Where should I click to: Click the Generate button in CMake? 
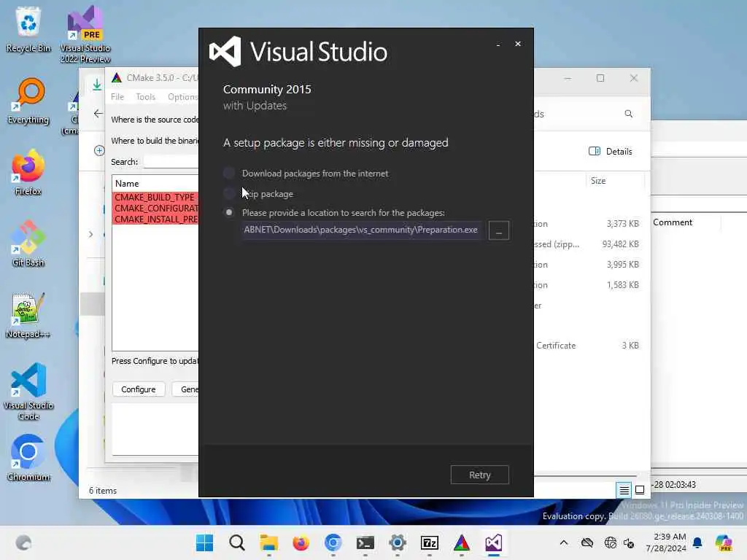point(186,389)
